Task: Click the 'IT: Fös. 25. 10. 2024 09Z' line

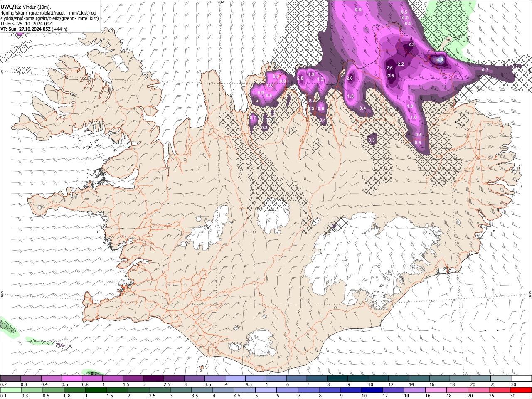Action: point(26,24)
